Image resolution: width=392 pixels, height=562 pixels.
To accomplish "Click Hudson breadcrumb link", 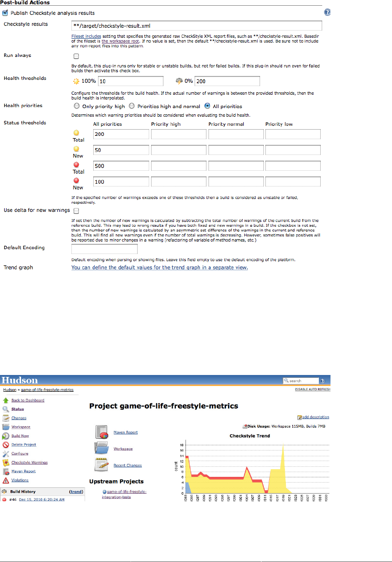I will [10, 390].
